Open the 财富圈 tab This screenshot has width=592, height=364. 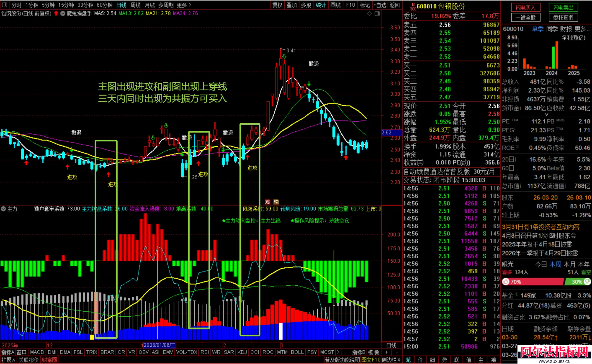[x=49, y=360]
